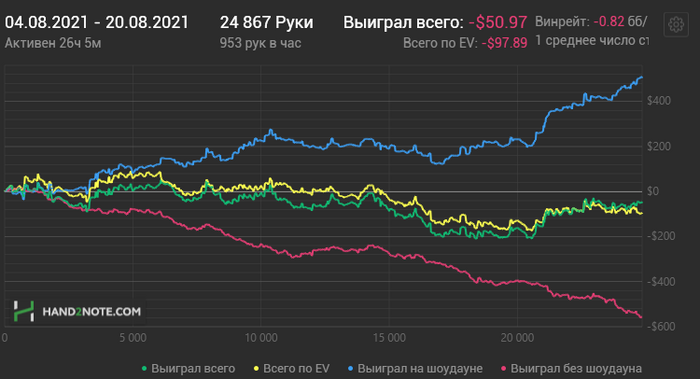Click the '5 000' x-axis label

pos(133,338)
